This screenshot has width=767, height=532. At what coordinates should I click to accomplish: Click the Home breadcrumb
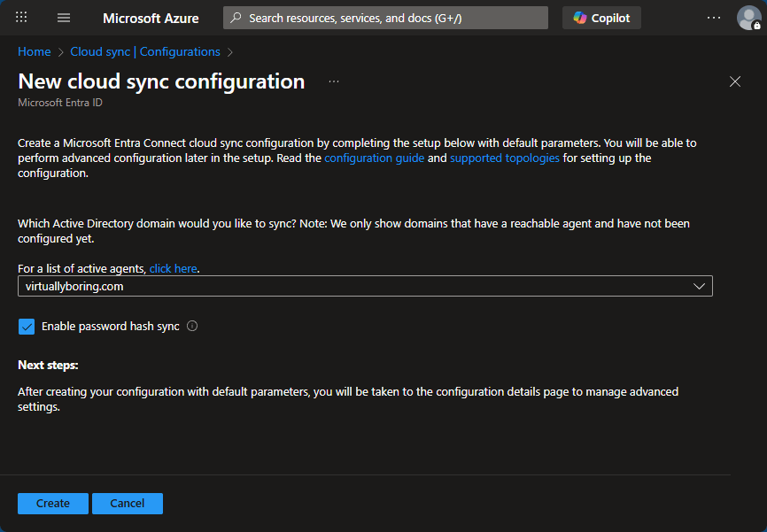[x=35, y=52]
